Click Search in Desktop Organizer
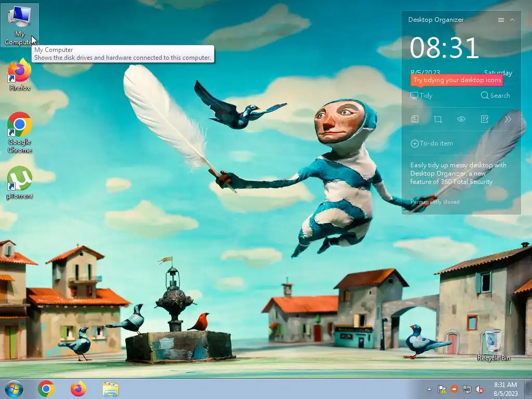Screen dimensions: 532x399 click(x=495, y=96)
